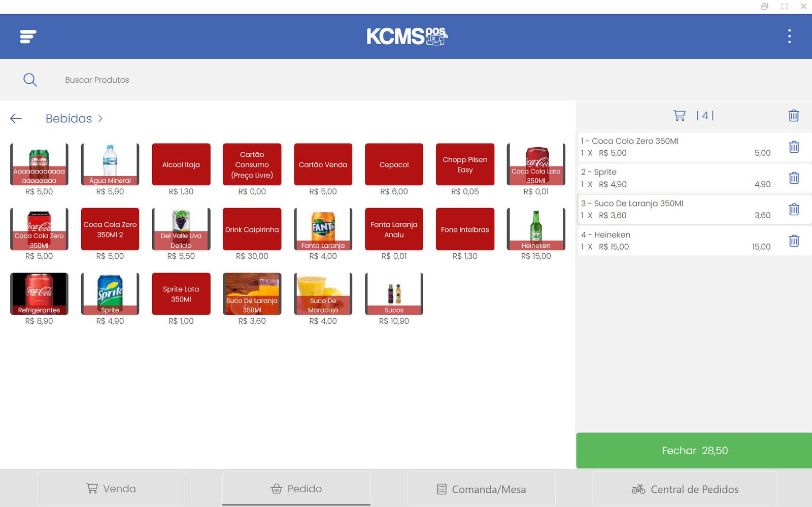This screenshot has height=507, width=812.
Task: Click the shopping cart icon showing 4 items
Action: (x=680, y=116)
